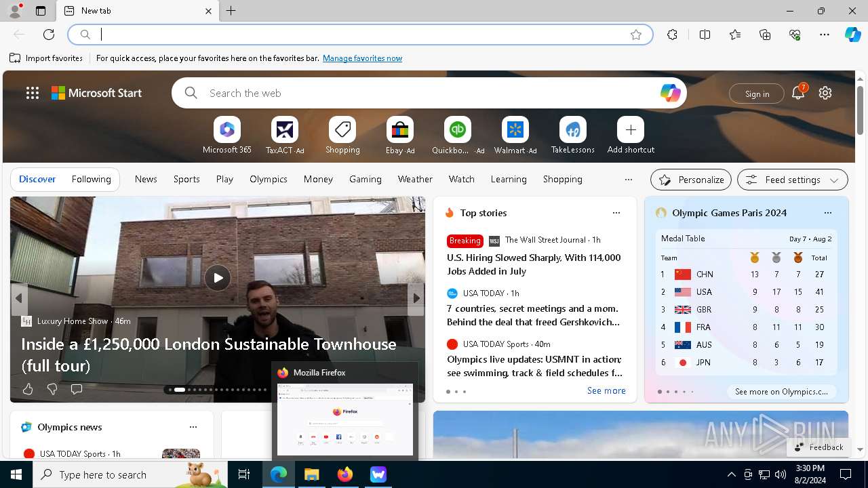Viewport: 868px width, 488px height.
Task: Click the page vertical scrollbar
Action: coord(860,110)
